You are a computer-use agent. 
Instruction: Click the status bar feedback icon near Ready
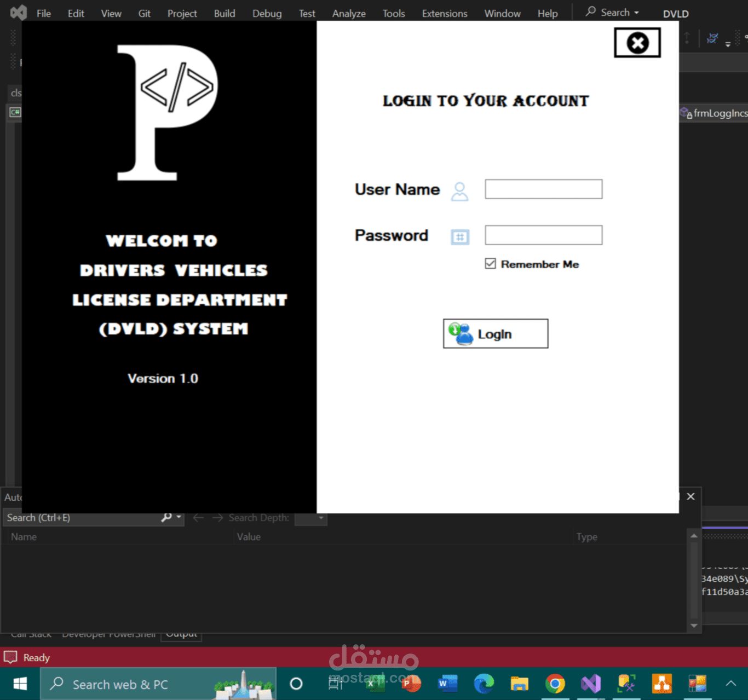click(x=10, y=657)
